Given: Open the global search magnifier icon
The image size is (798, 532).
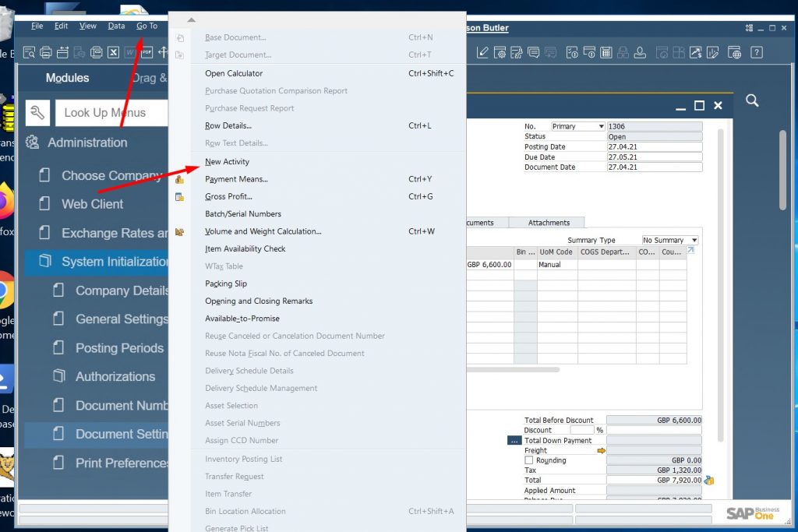Looking at the screenshot, I should [752, 100].
